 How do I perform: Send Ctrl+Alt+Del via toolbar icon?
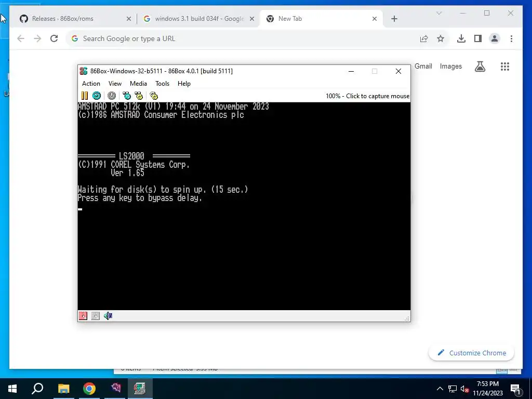click(127, 96)
